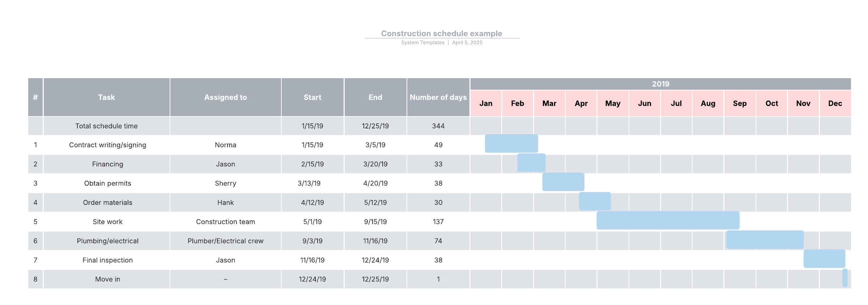The height and width of the screenshot is (305, 868).
Task: Click the Financing timeline bar
Action: pos(531,163)
